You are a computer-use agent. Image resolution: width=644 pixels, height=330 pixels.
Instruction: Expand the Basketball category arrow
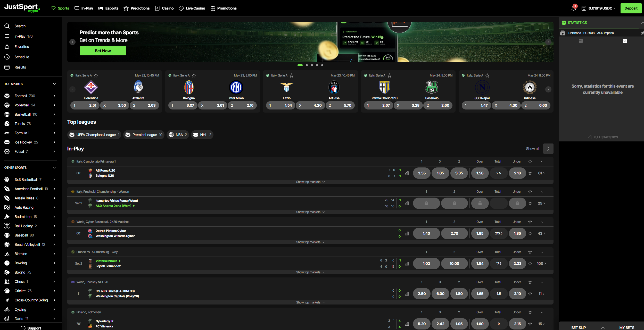pos(54,114)
